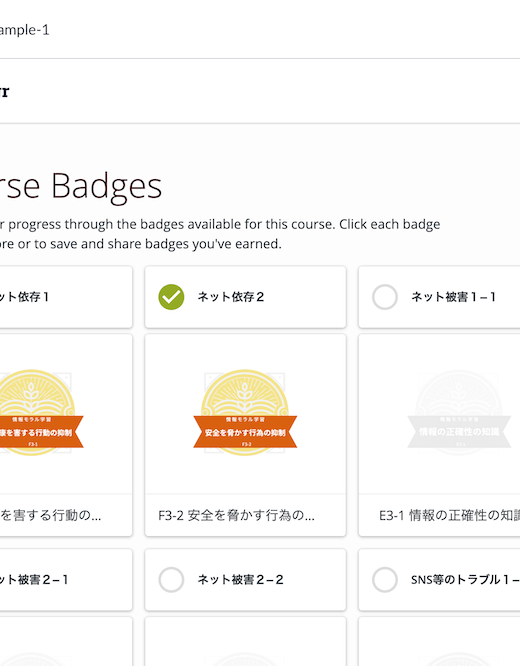
Task: Click the orange ribbon on F3-2 badge
Action: 245,432
